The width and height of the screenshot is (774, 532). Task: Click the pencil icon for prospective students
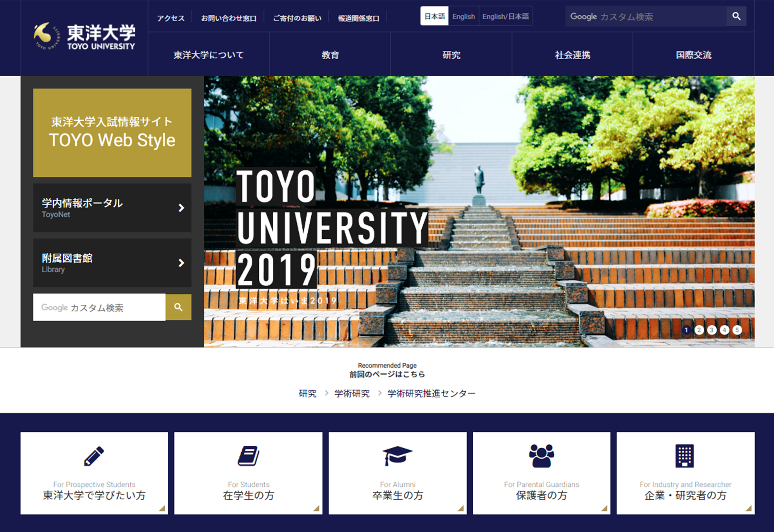pos(94,456)
